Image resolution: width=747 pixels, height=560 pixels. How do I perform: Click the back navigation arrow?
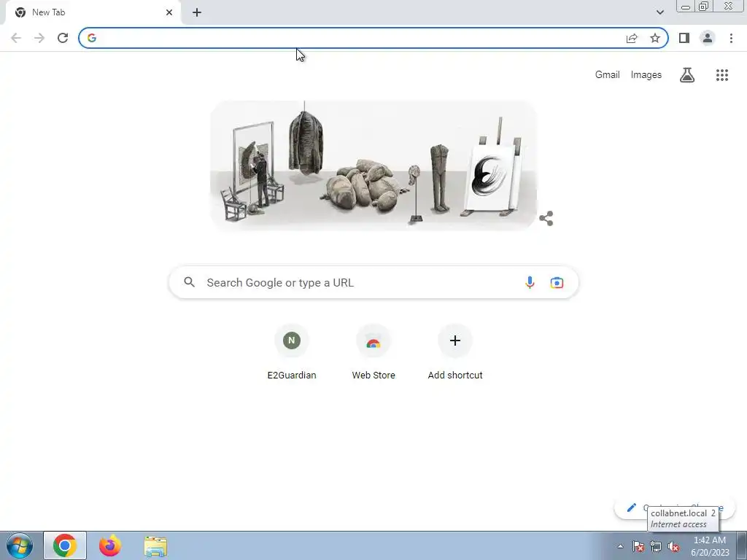click(x=16, y=38)
